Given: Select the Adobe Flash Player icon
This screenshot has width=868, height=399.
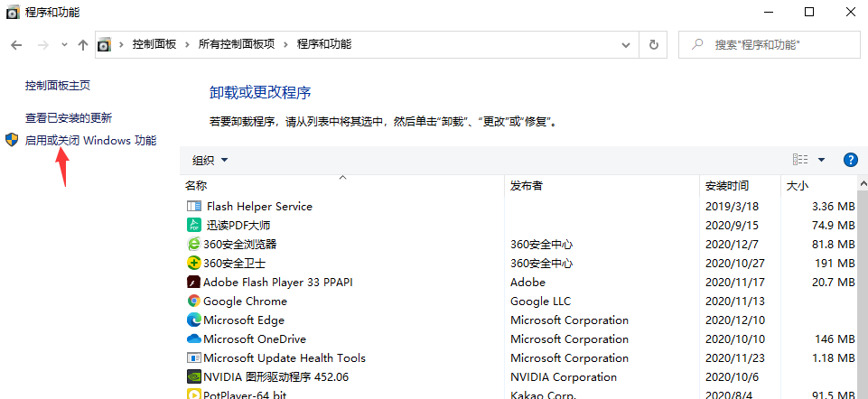Looking at the screenshot, I should 193,283.
